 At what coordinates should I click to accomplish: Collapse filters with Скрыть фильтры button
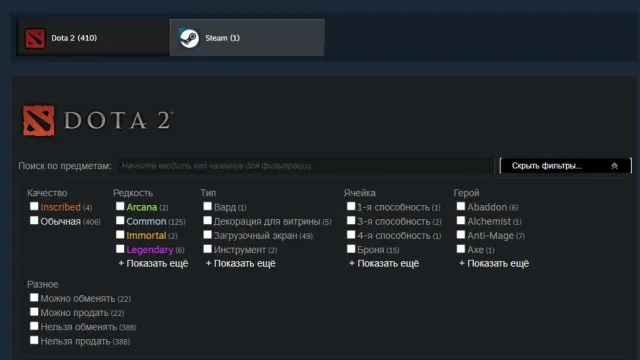coord(566,166)
